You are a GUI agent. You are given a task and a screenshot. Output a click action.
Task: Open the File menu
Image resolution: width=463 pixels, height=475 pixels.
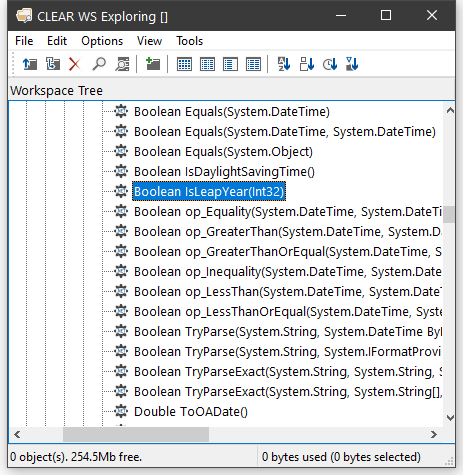(24, 41)
